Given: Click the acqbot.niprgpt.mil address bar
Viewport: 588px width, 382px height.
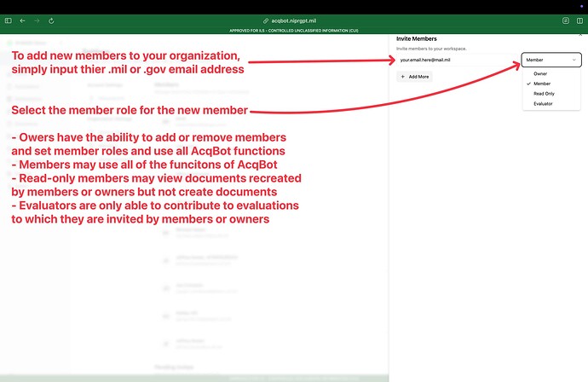Looking at the screenshot, I should [x=290, y=20].
